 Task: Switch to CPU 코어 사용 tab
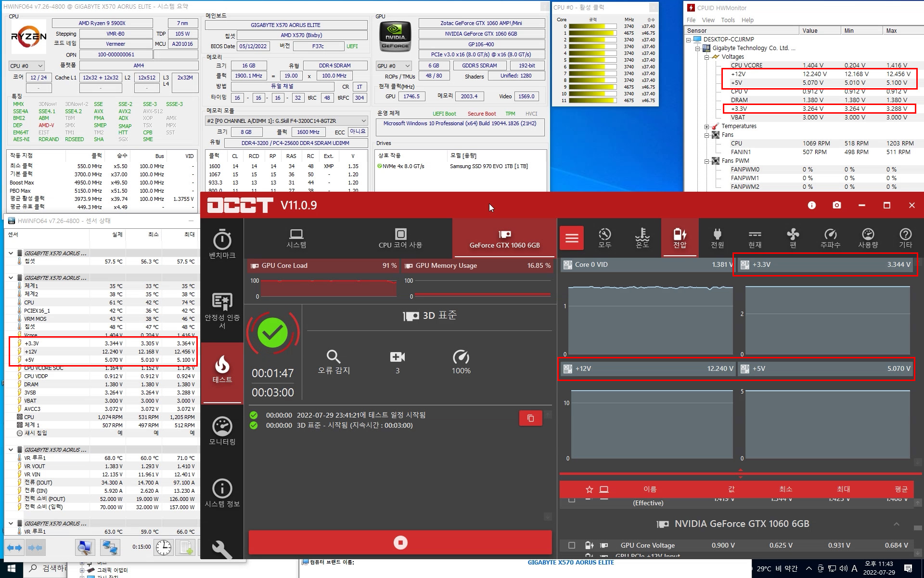(x=400, y=238)
